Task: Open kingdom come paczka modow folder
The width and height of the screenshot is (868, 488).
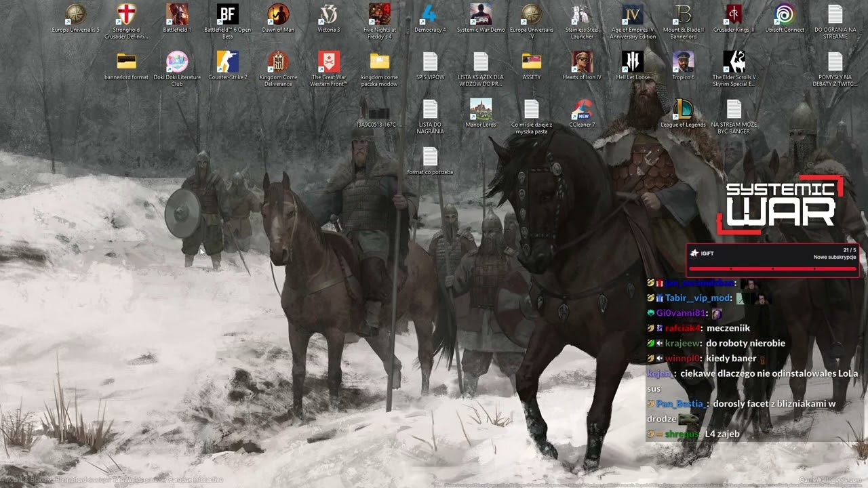Action: [379, 69]
